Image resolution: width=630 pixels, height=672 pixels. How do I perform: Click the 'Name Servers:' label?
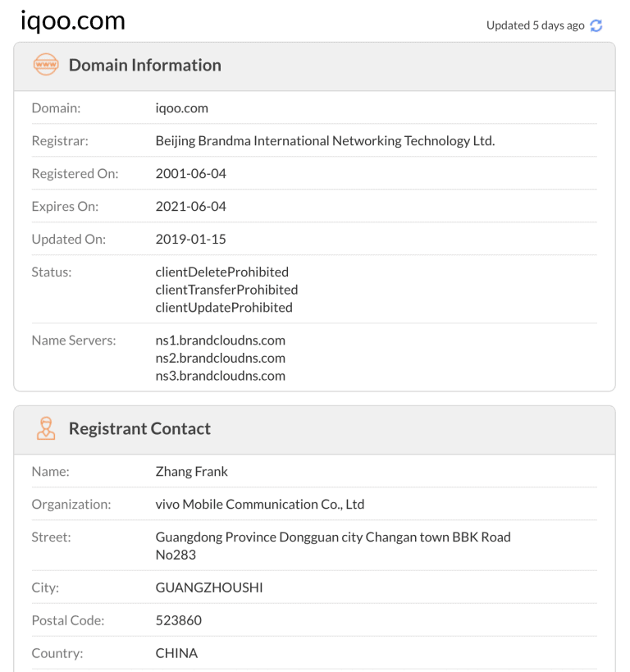(74, 341)
